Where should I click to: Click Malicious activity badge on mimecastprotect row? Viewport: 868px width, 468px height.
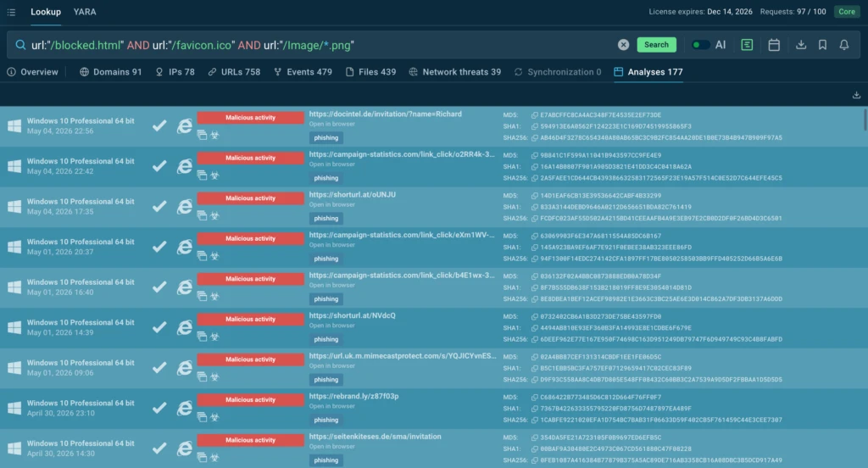pos(250,359)
